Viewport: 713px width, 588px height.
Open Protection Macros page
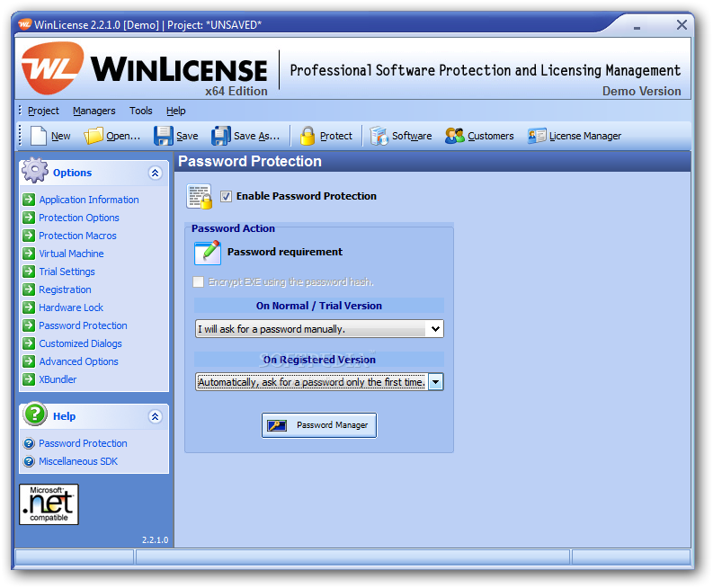pos(77,235)
